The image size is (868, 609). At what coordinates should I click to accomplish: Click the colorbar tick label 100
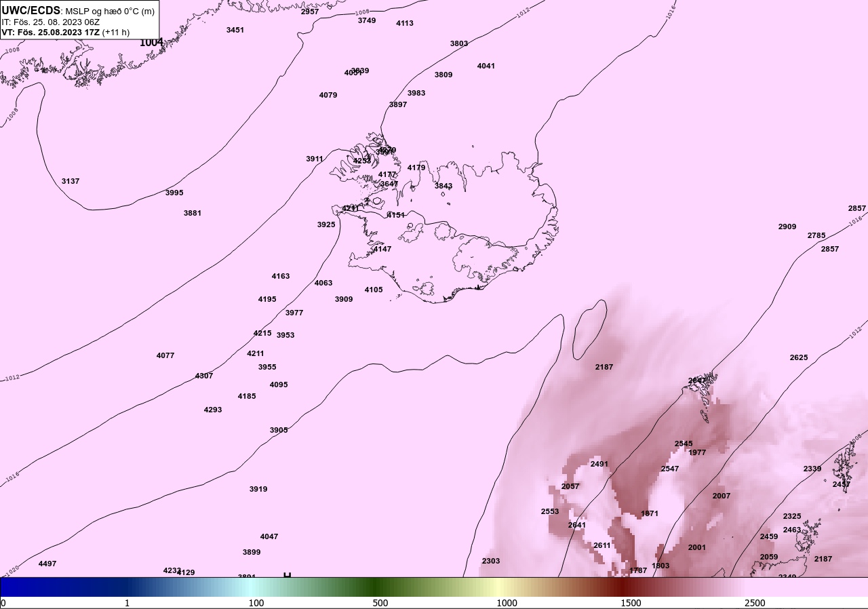[256, 603]
